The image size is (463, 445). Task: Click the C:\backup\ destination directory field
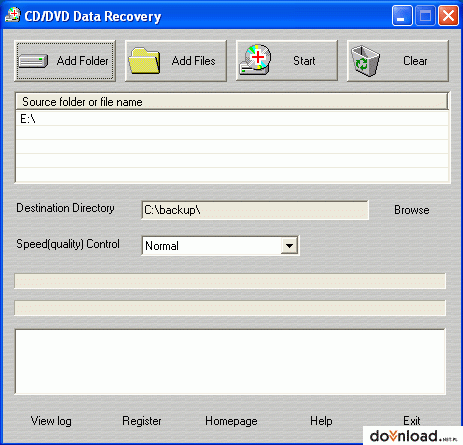pos(255,210)
